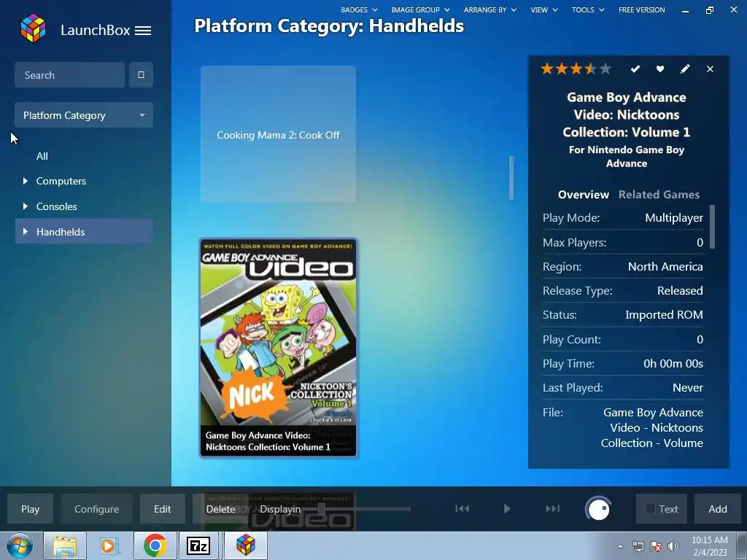The image size is (747, 560).
Task: Click the Add button
Action: 718,509
